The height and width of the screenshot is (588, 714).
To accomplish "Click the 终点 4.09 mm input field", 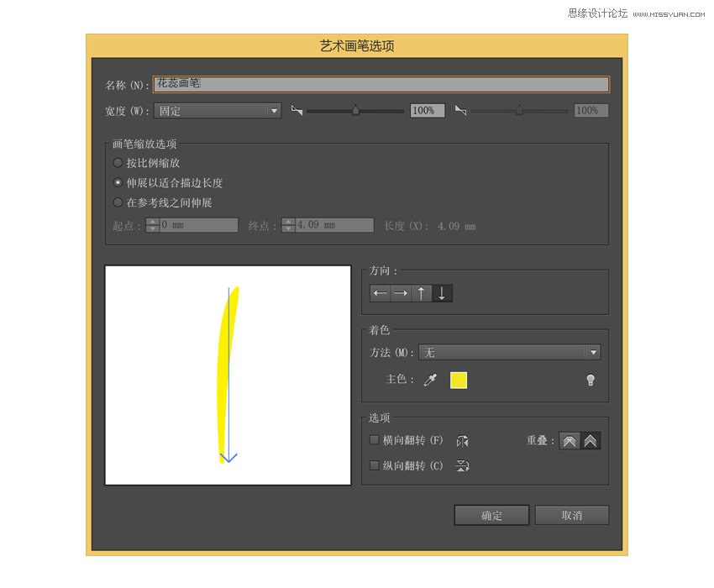I will (334, 225).
